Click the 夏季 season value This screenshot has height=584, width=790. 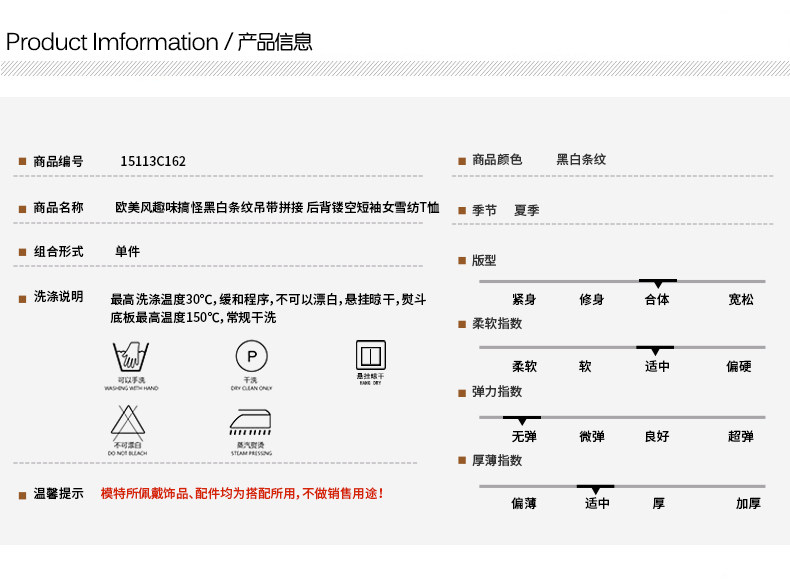click(x=526, y=210)
